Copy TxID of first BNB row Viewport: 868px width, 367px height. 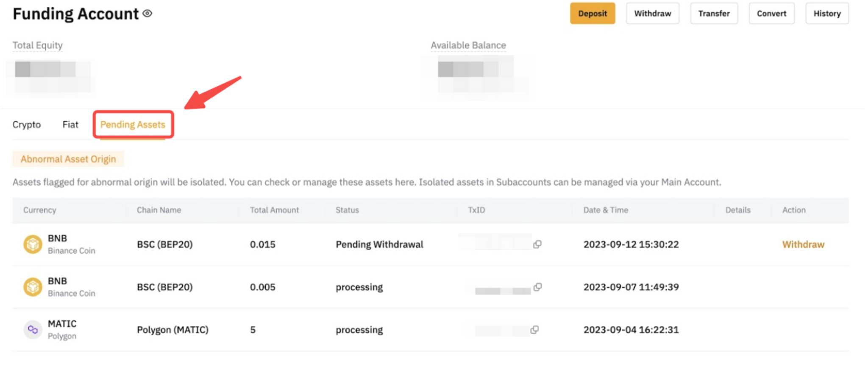(537, 244)
